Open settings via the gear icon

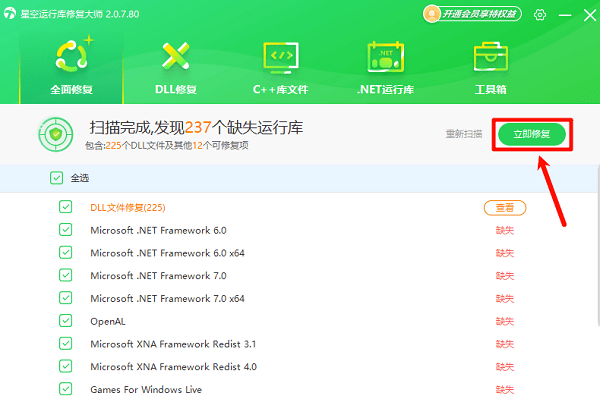540,15
